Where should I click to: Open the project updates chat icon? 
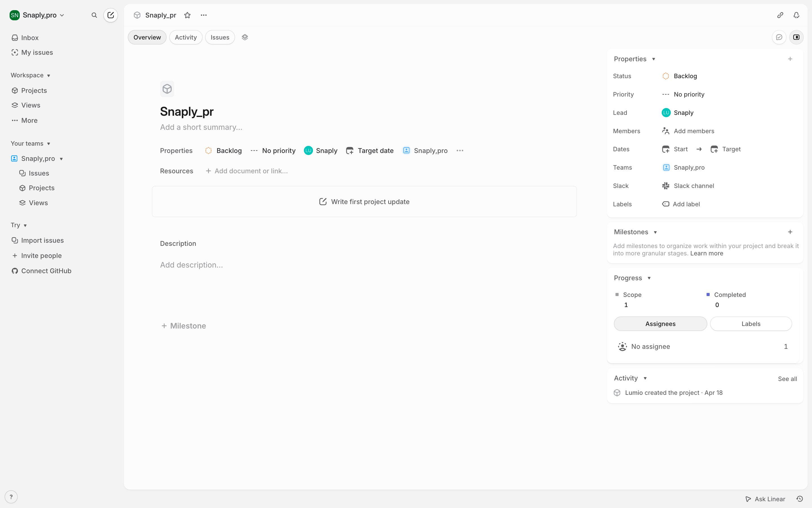[x=779, y=37]
